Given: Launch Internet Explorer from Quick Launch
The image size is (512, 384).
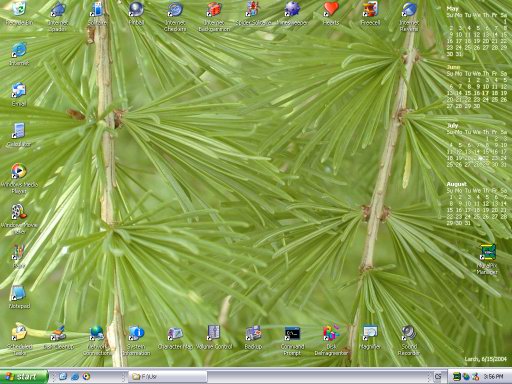Looking at the screenshot, I should pyautogui.click(x=75, y=377).
